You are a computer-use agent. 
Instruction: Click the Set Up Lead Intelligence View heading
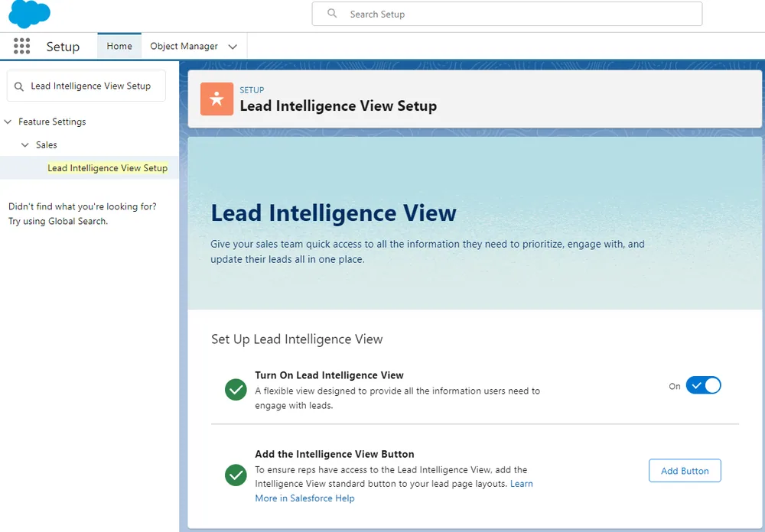point(297,339)
